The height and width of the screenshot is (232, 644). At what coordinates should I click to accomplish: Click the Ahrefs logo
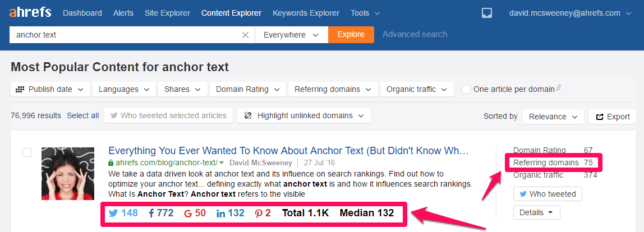tap(30, 12)
